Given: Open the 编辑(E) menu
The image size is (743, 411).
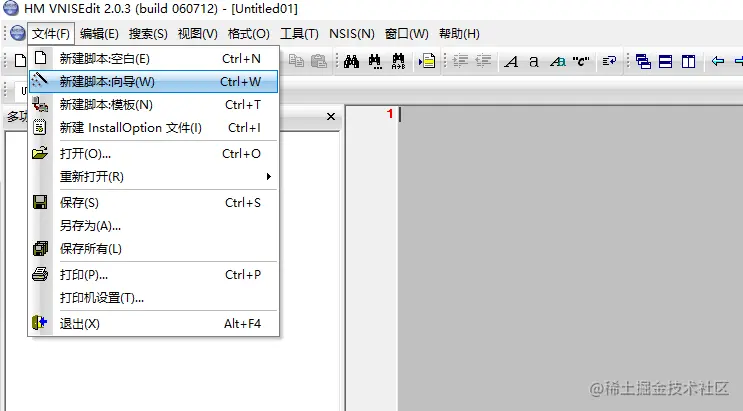Looking at the screenshot, I should point(99,34).
